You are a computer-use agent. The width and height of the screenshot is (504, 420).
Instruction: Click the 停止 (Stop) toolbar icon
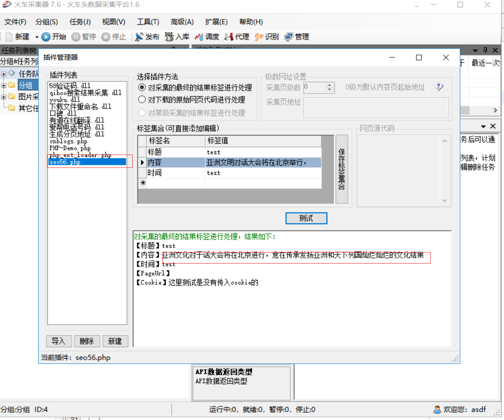106,37
